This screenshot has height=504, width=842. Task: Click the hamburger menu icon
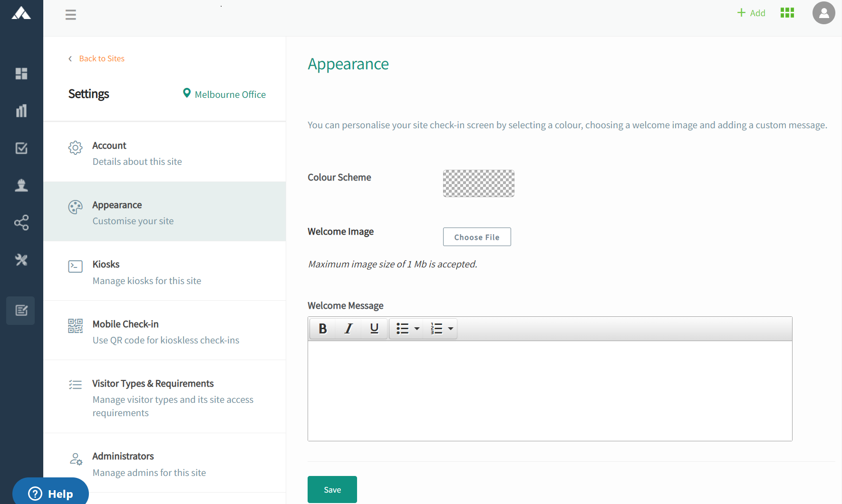[x=71, y=15]
